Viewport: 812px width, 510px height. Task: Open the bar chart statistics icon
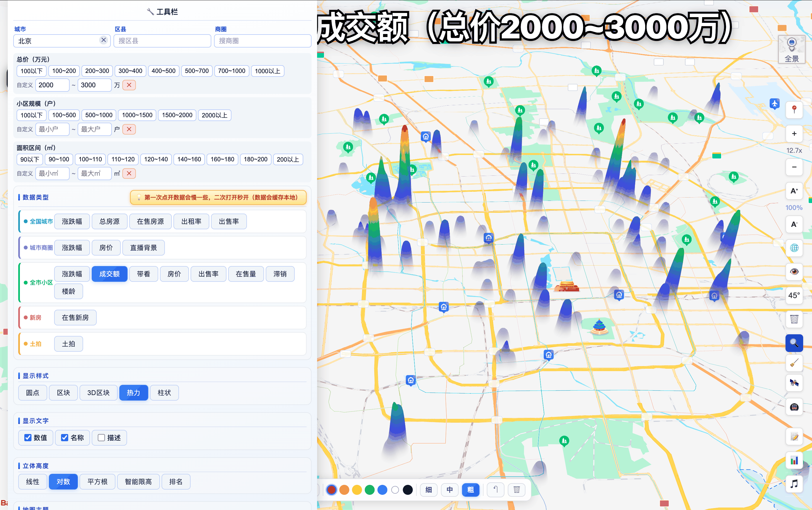coord(794,461)
